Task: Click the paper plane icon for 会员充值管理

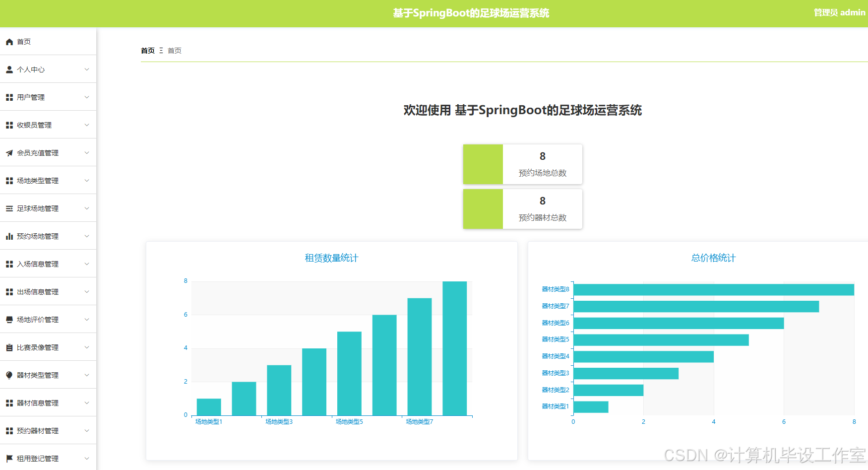Action: coord(9,153)
